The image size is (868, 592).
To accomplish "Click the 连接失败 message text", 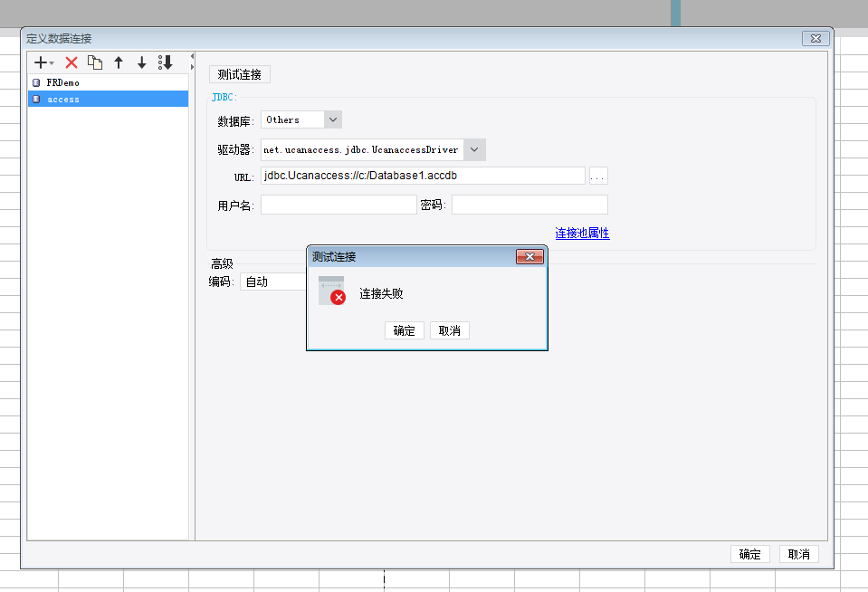I will coord(381,293).
